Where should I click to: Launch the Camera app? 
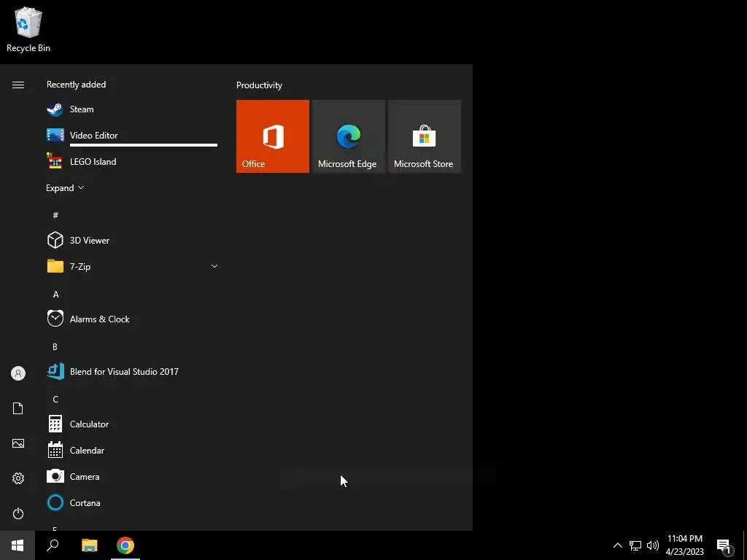132,476
